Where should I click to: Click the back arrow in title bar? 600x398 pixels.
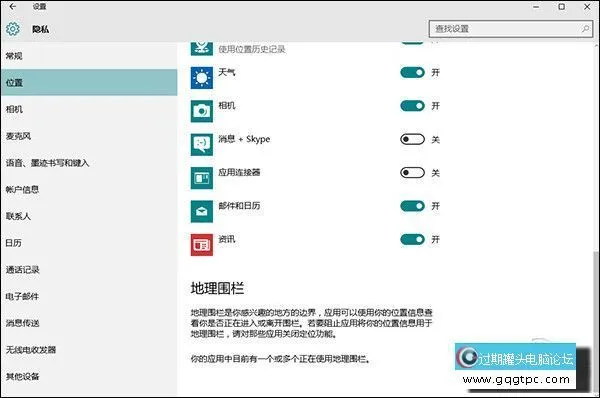[x=13, y=7]
